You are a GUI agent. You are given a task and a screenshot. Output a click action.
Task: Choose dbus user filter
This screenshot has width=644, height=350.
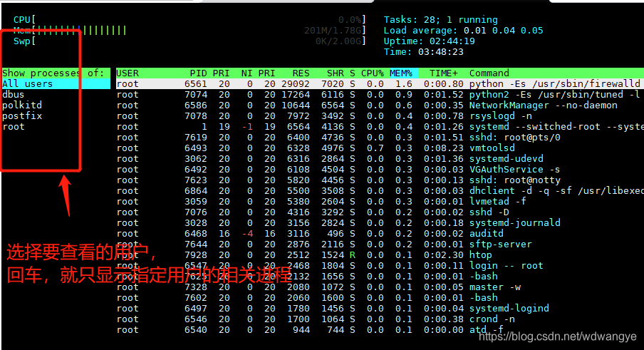tap(13, 95)
